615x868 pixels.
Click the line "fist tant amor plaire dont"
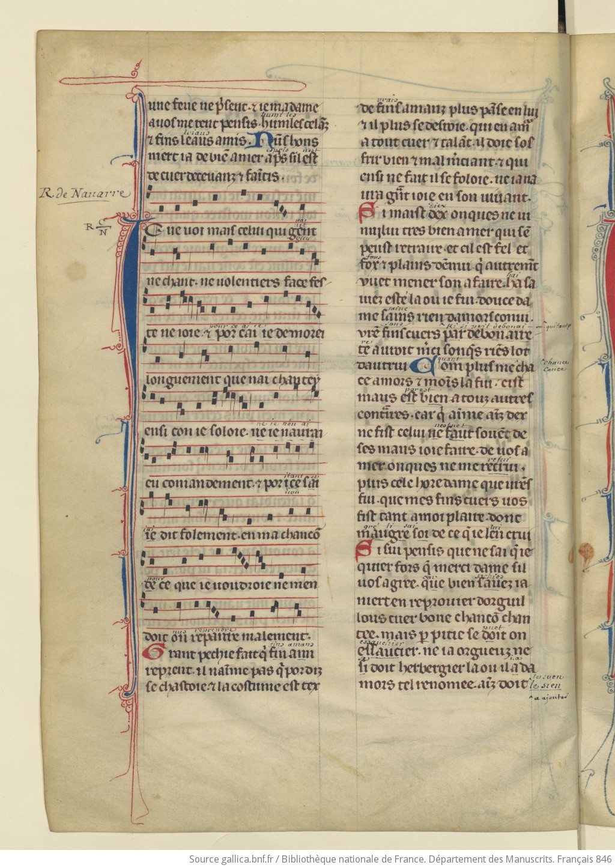[x=440, y=517]
